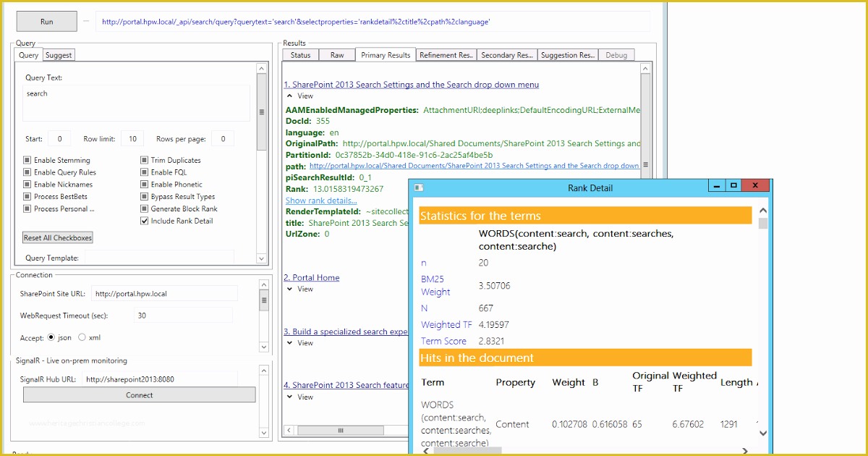Click the Query Text box containing search

coord(136,103)
